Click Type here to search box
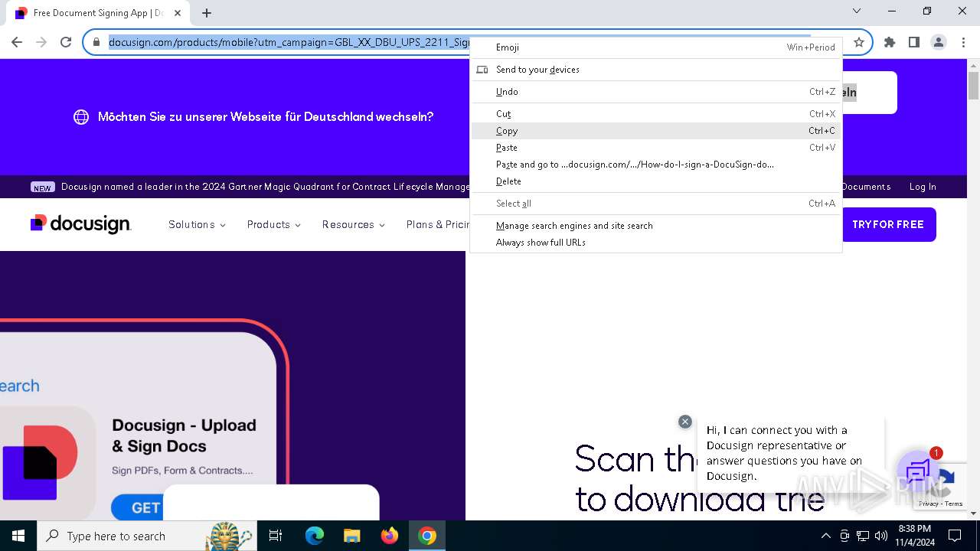 coord(145,536)
